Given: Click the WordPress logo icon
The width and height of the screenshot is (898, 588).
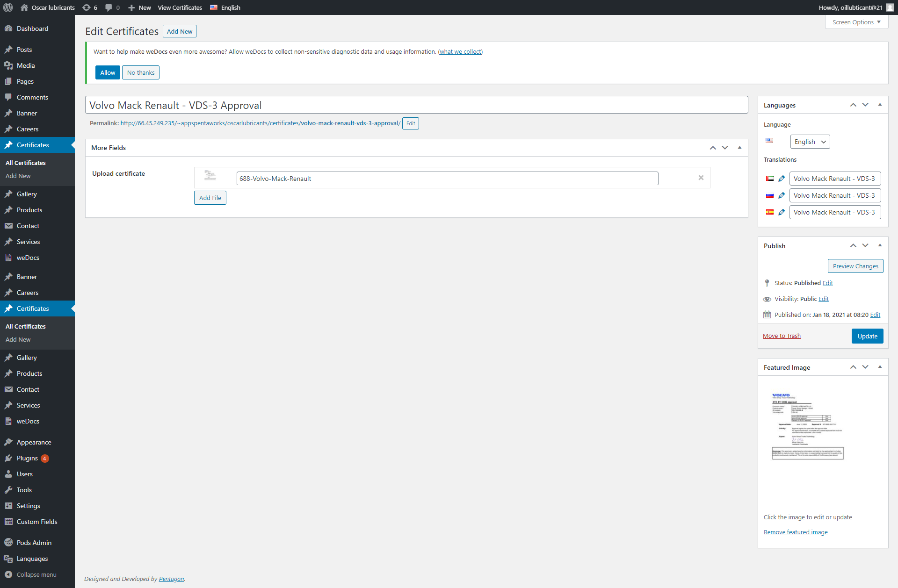Looking at the screenshot, I should 8,7.
